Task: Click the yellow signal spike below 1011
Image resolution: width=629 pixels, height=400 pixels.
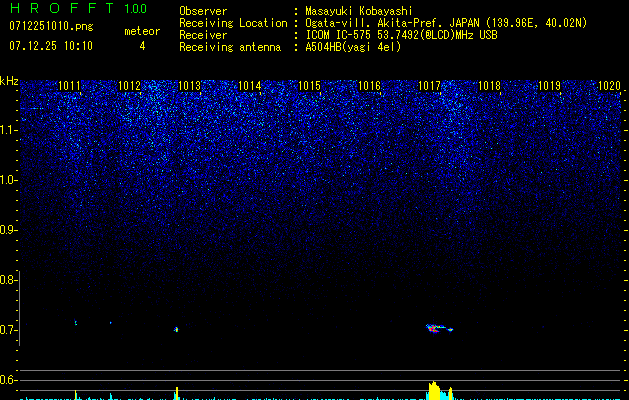Action: coord(75,394)
